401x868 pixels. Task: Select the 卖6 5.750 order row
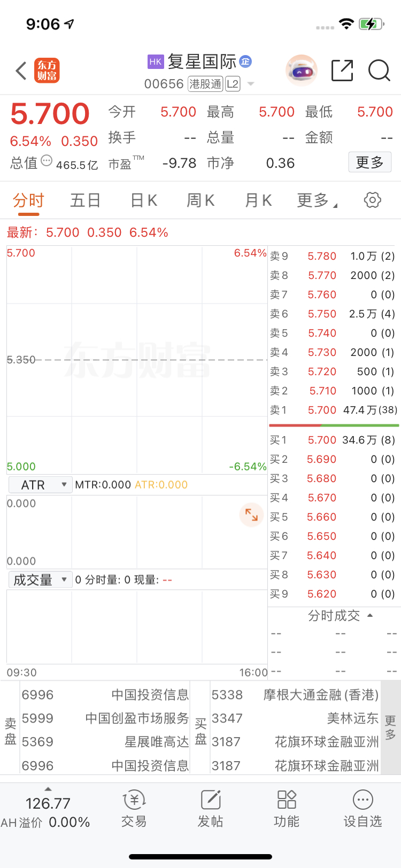(x=333, y=314)
